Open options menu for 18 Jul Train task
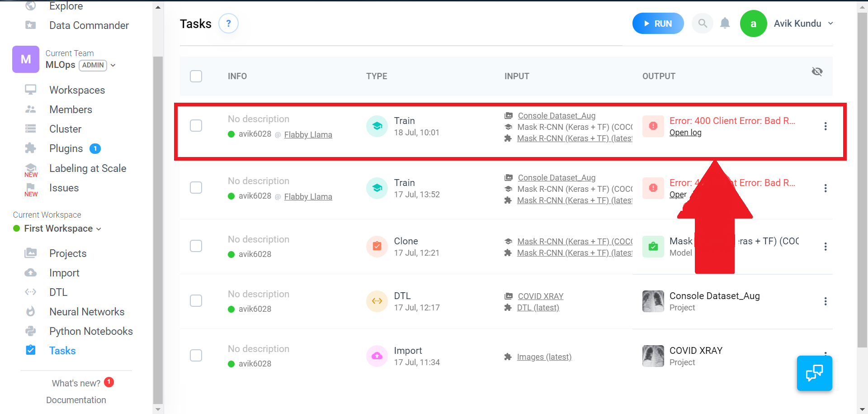 click(x=826, y=126)
